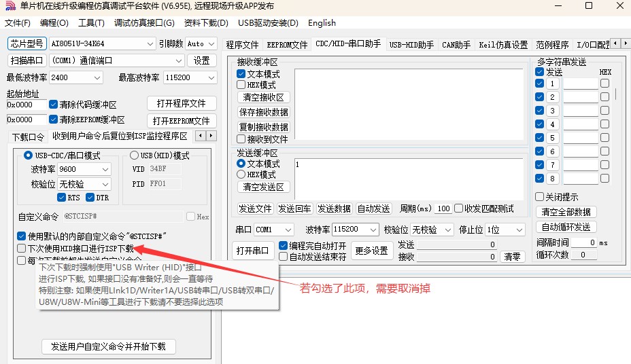Screen dimensions: 631x364
Task: Uncheck the DTR checkbox
Action: pyautogui.click(x=90, y=197)
